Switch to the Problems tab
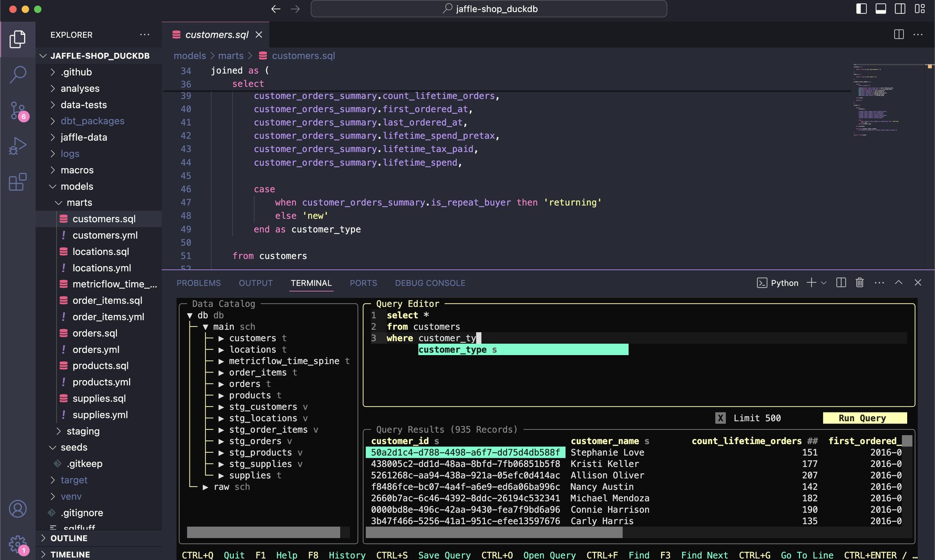 pos(199,283)
